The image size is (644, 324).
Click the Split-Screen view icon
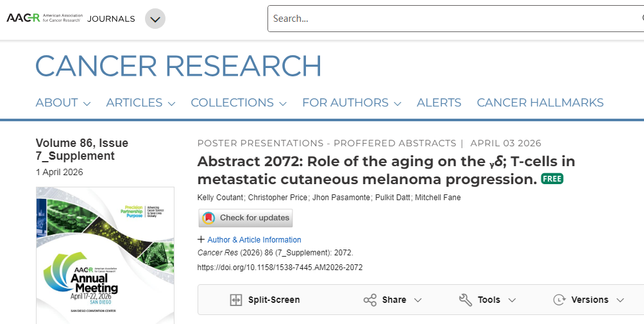click(x=236, y=300)
